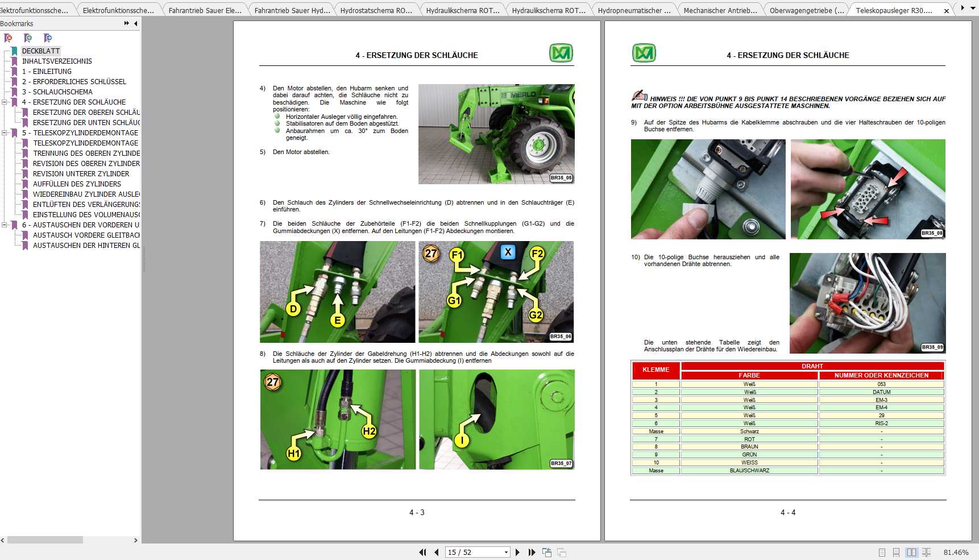This screenshot has width=979, height=560.
Task: Open AUSTAUSCH VORDERE GLEITBACKEN bookmark
Action: [86, 235]
